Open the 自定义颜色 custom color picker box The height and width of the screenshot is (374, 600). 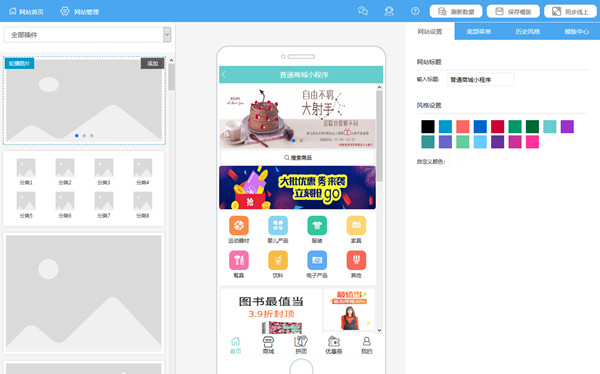(x=455, y=160)
